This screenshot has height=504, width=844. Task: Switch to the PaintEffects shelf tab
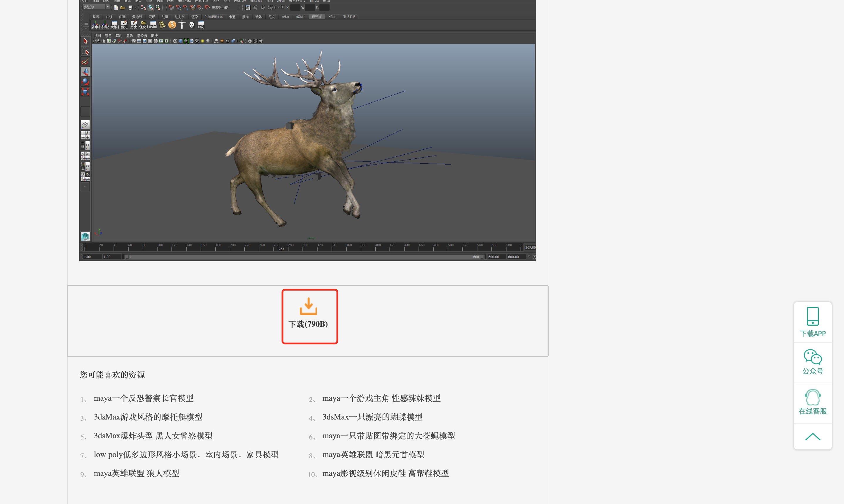coord(213,17)
